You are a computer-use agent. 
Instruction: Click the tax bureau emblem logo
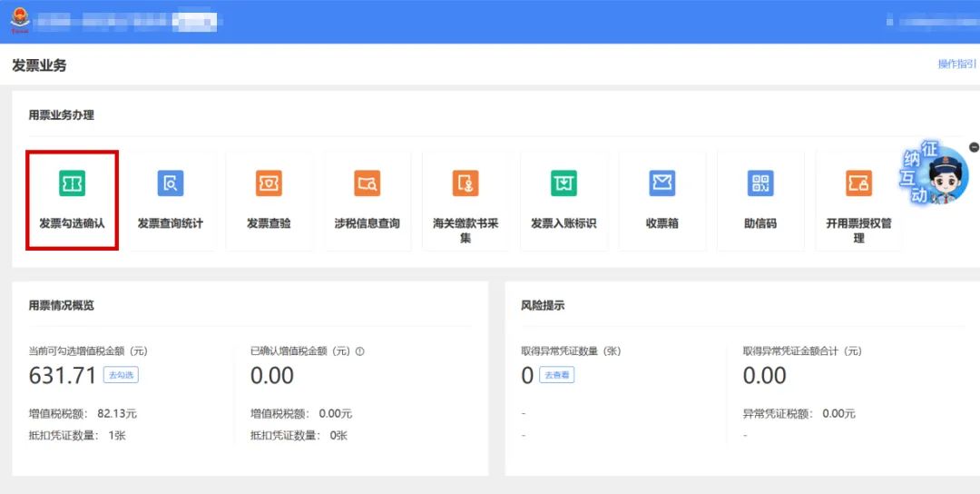(20, 21)
